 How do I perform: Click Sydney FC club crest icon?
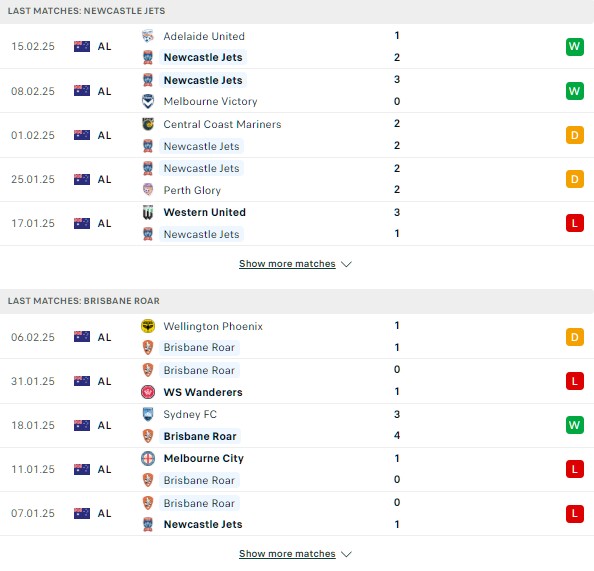pyautogui.click(x=148, y=414)
